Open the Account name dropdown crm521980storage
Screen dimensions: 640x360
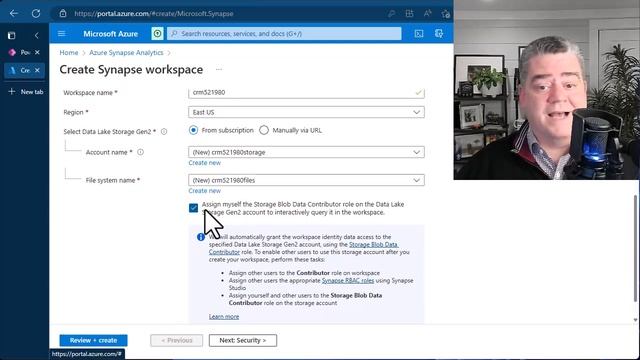(x=306, y=152)
